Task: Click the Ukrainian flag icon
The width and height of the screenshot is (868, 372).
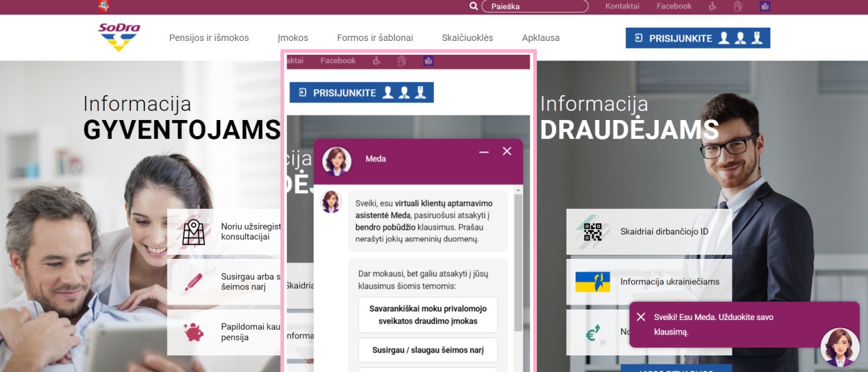Action: point(592,282)
